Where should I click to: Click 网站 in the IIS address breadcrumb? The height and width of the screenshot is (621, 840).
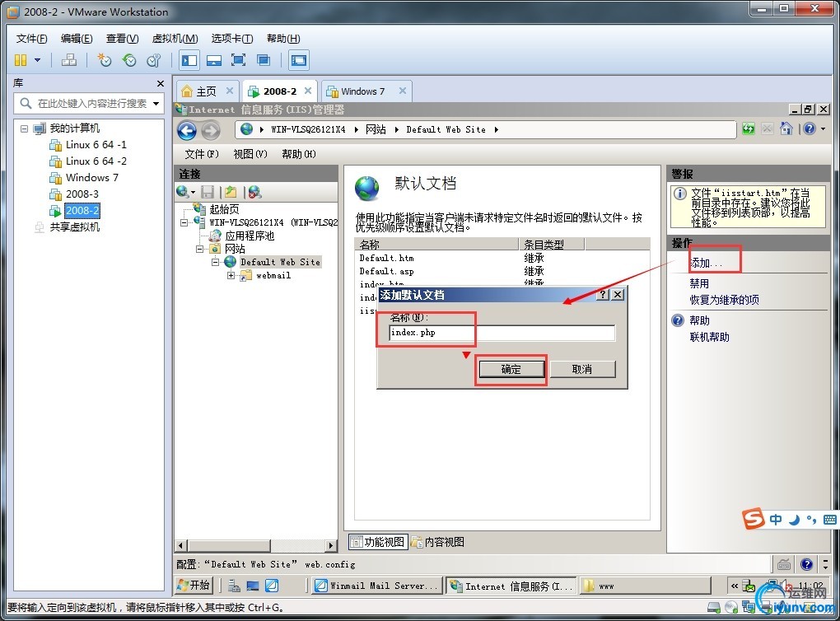[x=376, y=129]
